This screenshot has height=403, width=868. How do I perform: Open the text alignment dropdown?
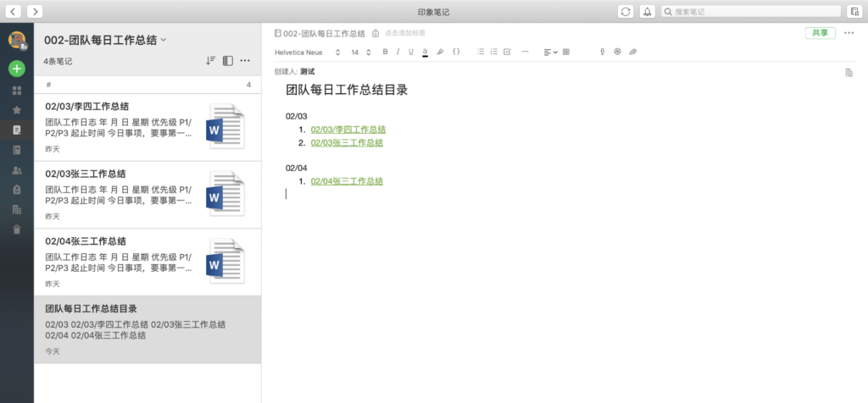(550, 52)
